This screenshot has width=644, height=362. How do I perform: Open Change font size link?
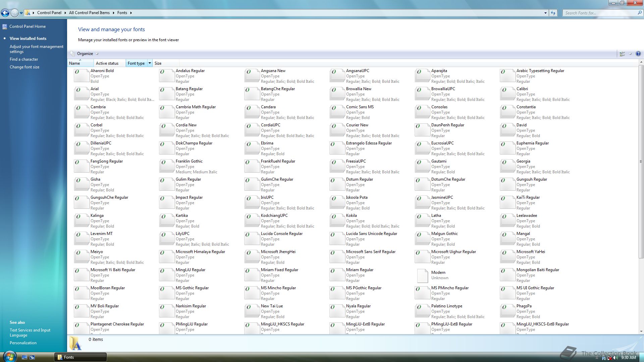click(x=24, y=67)
